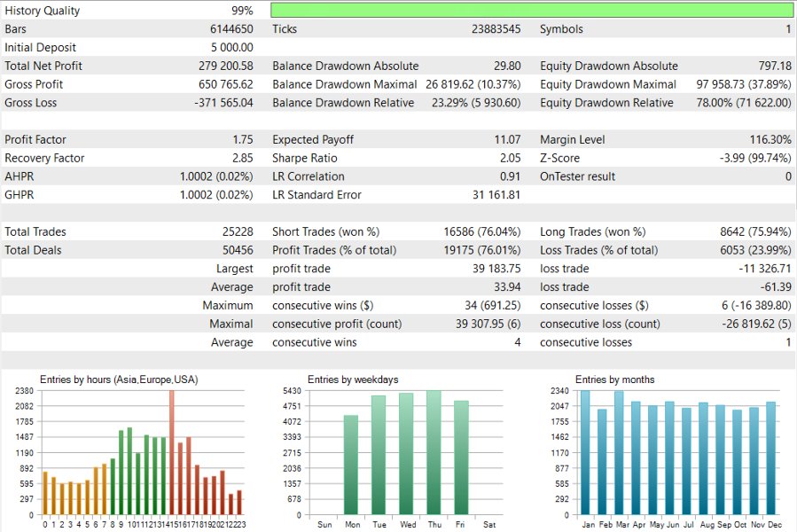Click the Symbols label
The image size is (797, 532).
coord(561,29)
